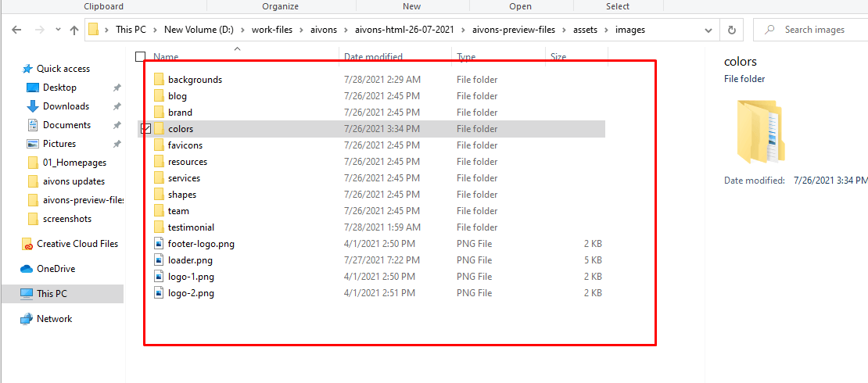Click the Network icon in sidebar
The image size is (868, 383).
[27, 319]
